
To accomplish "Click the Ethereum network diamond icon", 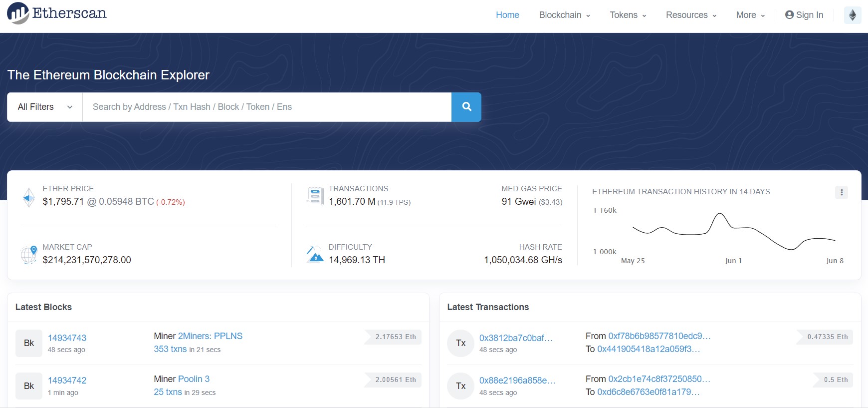I will 852,15.
